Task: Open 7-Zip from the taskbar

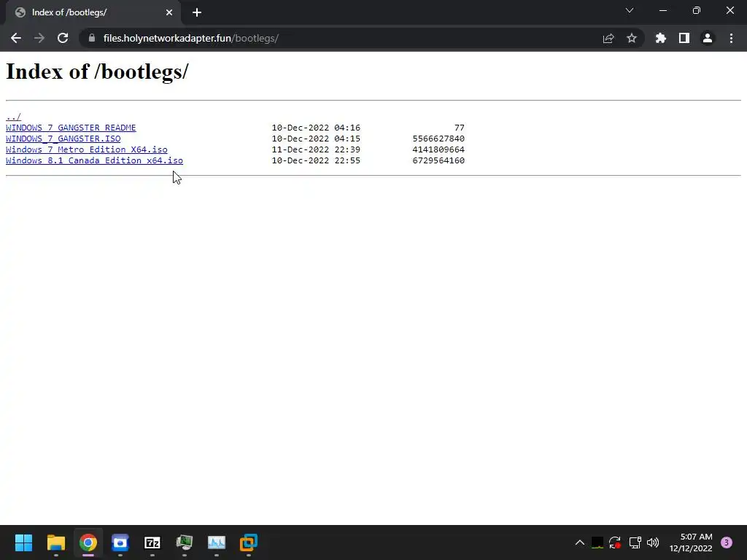Action: point(152,542)
